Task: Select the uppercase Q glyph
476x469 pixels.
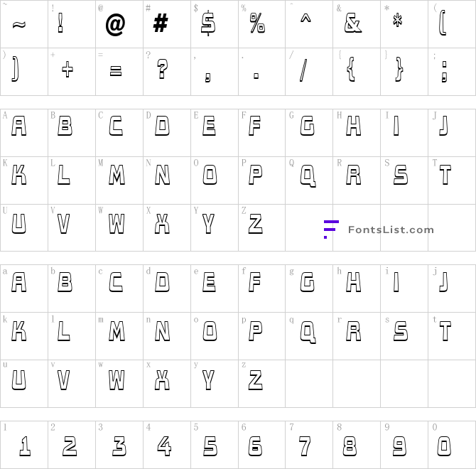Action: 308,176
